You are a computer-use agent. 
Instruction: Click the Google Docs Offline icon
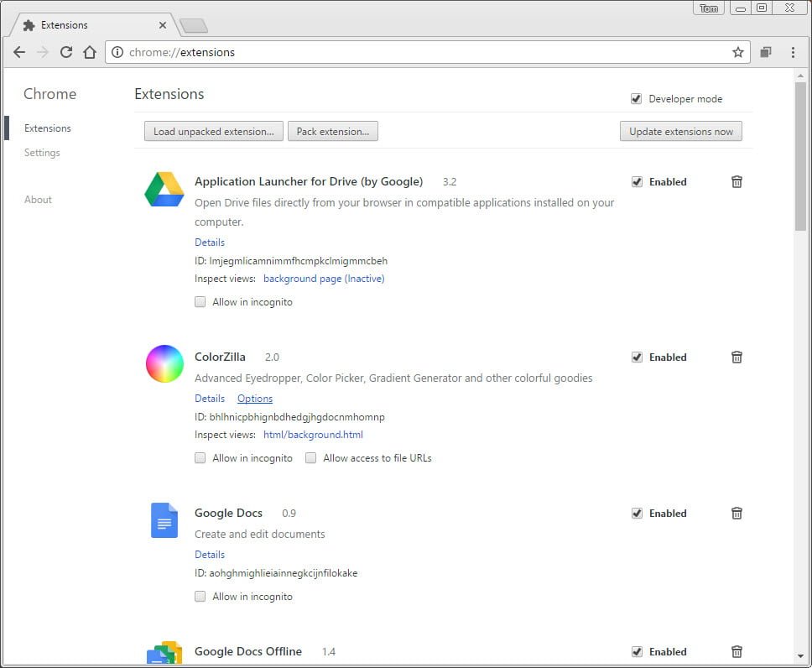[x=164, y=652]
